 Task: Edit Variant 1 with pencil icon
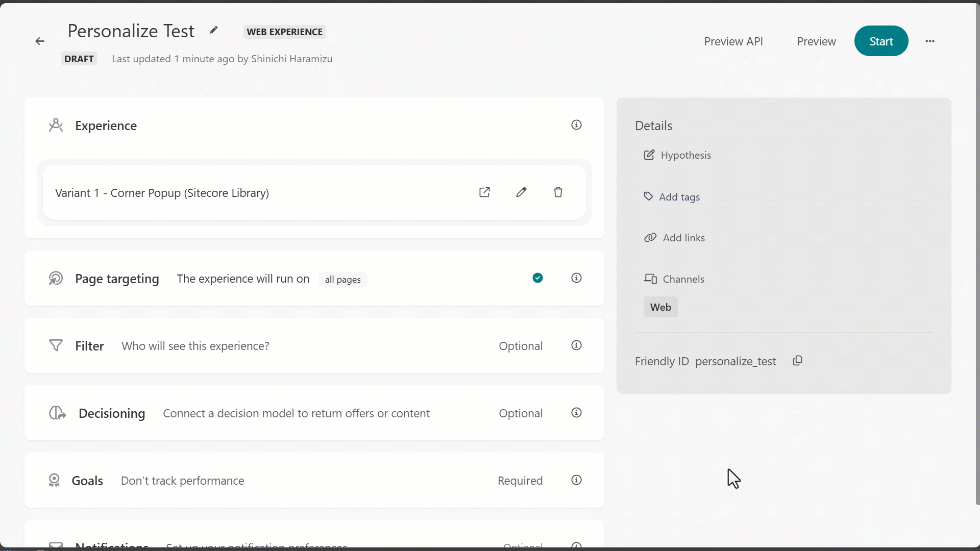pyautogui.click(x=521, y=192)
